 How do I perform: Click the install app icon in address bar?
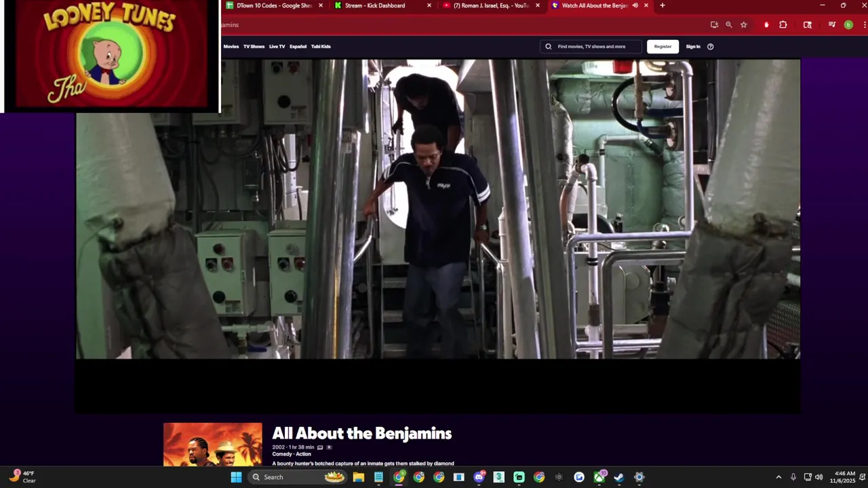coord(714,25)
